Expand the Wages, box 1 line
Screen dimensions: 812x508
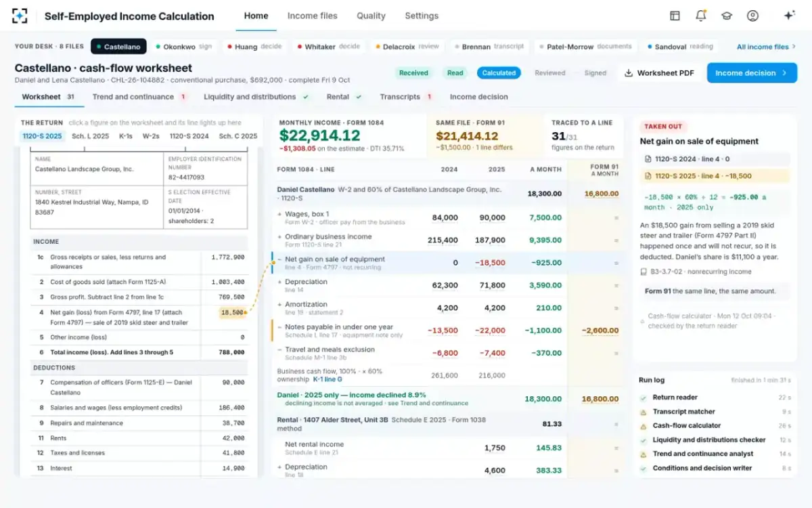[x=280, y=214]
